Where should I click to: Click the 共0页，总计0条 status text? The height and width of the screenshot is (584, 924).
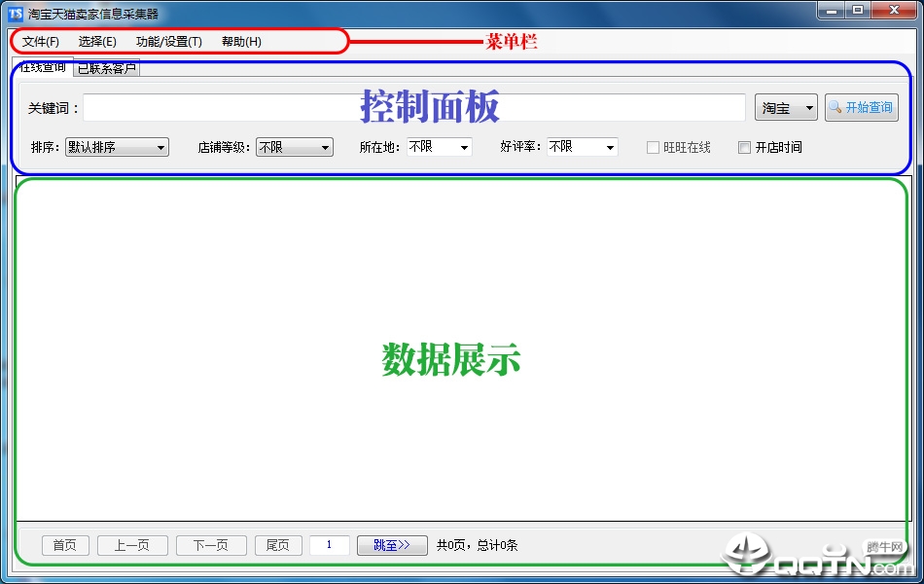478,545
